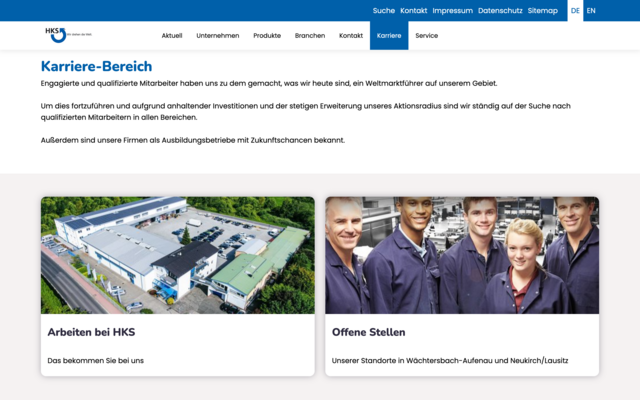
Task: Click the sentence starting 'Engagierte und qualifizierte Mitarbeiter'
Action: pos(269,83)
